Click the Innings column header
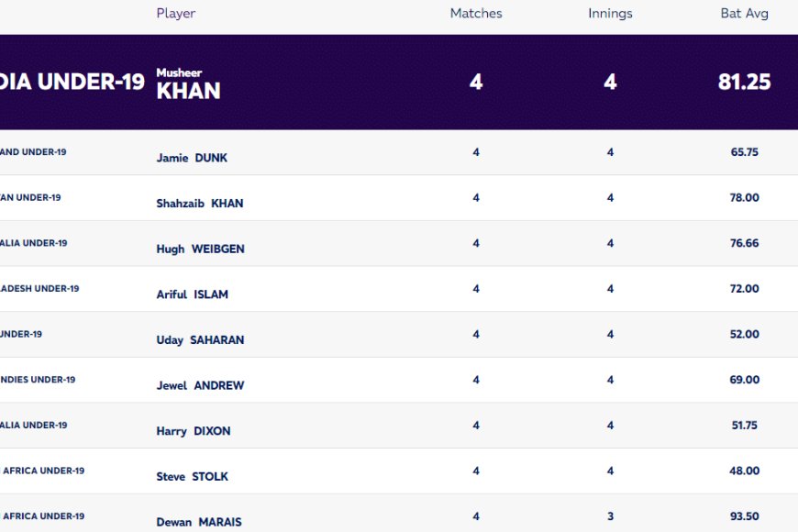This screenshot has height=532, width=798. point(610,13)
